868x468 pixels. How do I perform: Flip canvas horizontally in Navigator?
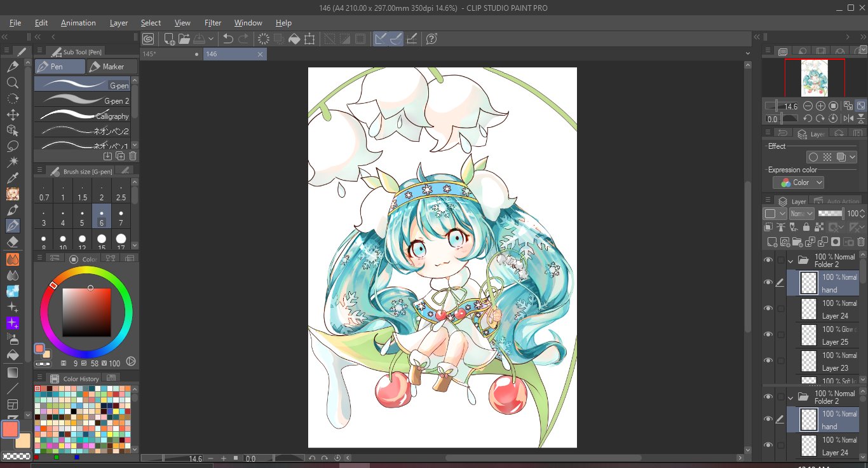point(849,118)
